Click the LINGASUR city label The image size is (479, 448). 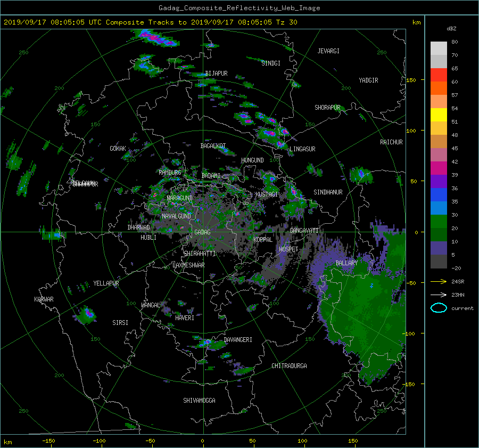[302, 149]
